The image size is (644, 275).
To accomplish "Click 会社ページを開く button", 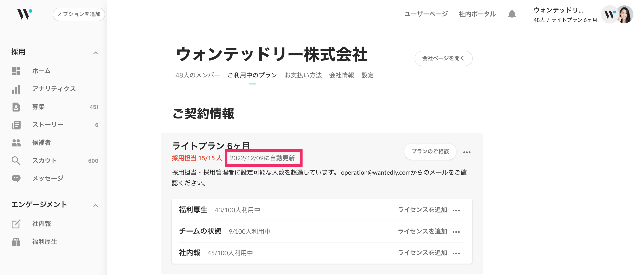I will point(443,58).
